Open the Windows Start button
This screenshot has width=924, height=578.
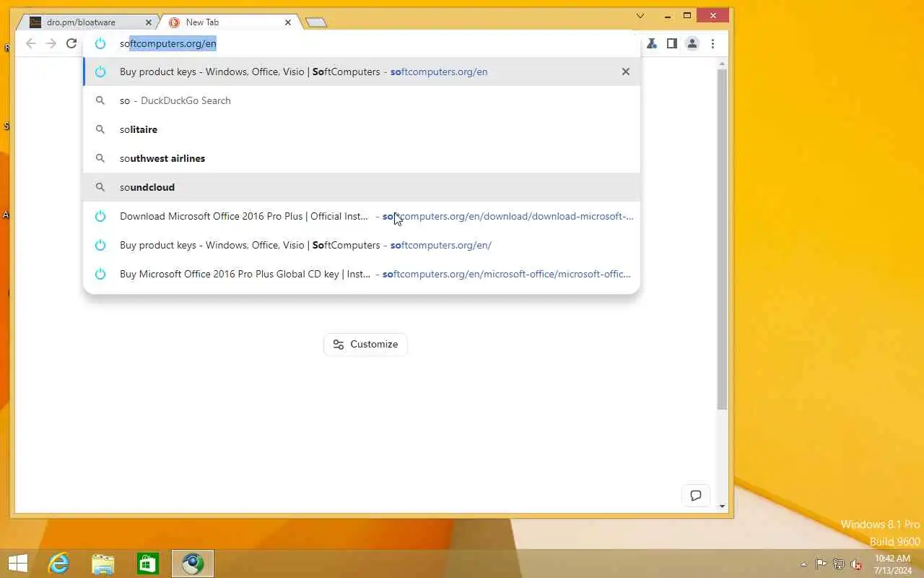pos(18,564)
